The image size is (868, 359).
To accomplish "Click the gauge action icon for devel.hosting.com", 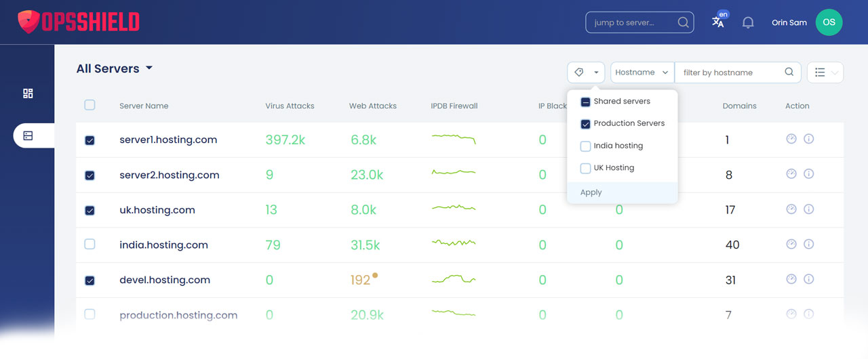I will click(791, 279).
